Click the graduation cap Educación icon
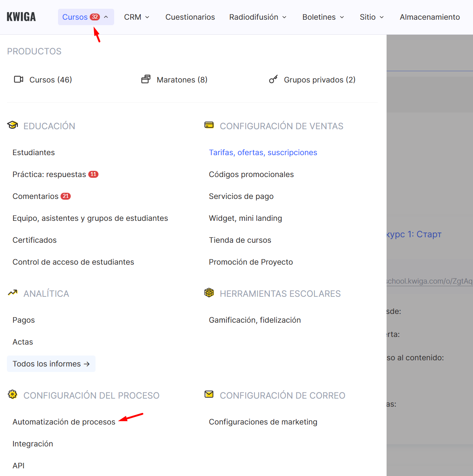The image size is (473, 476). coord(12,125)
